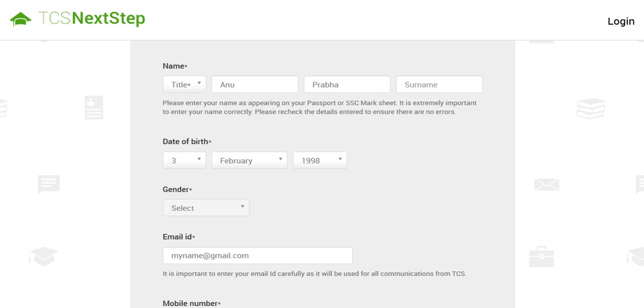This screenshot has width=644, height=308.
Task: Click the Mobile number label
Action: coord(191,303)
